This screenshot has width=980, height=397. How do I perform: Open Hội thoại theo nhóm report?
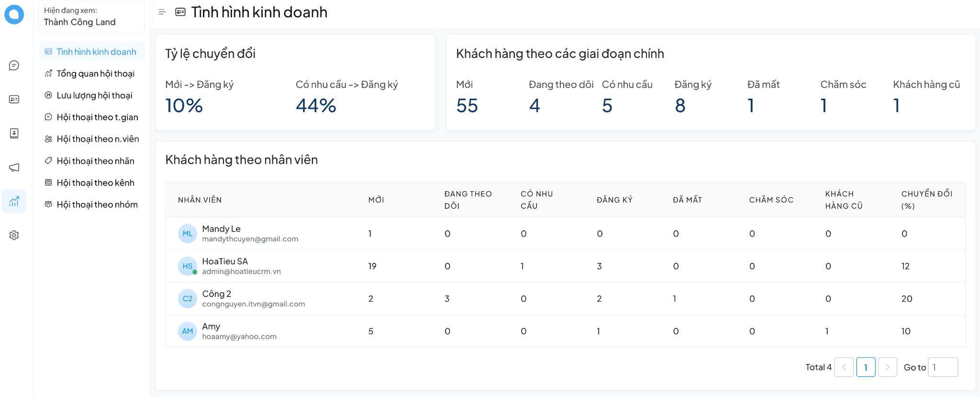click(x=97, y=204)
